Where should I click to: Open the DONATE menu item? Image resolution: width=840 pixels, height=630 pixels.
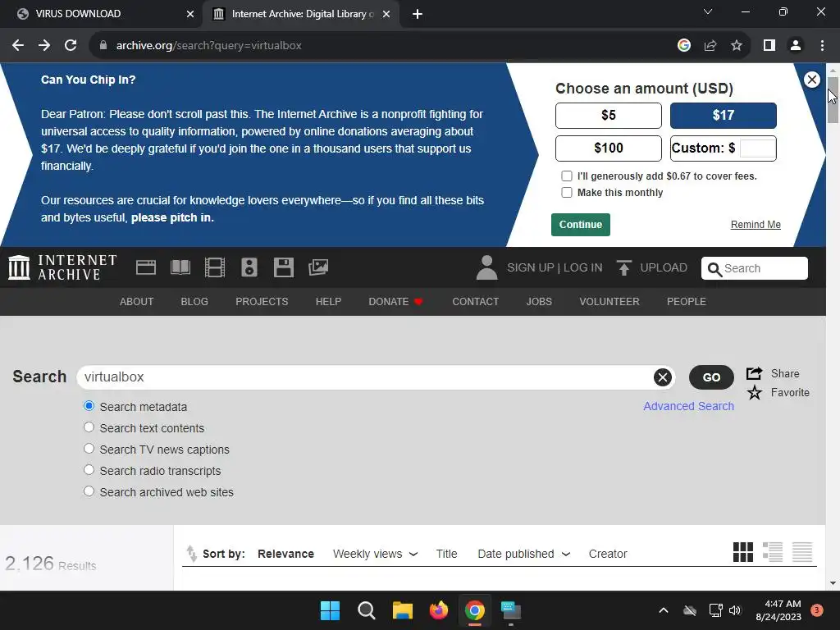[x=396, y=302]
